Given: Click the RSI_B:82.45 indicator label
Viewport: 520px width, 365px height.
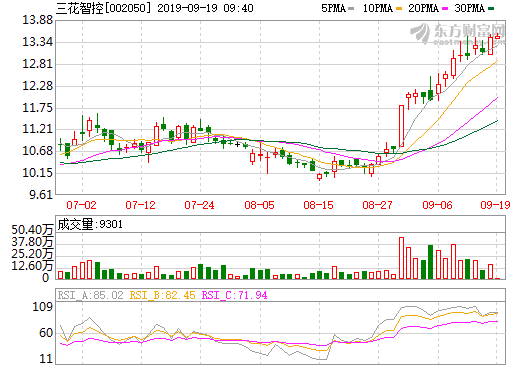Looking at the screenshot, I should point(162,295).
